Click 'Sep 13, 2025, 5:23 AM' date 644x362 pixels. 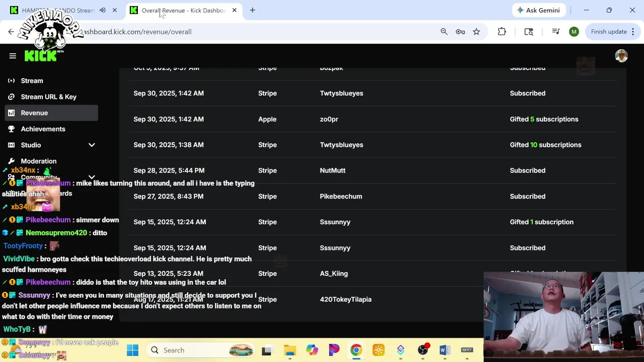coord(169,274)
